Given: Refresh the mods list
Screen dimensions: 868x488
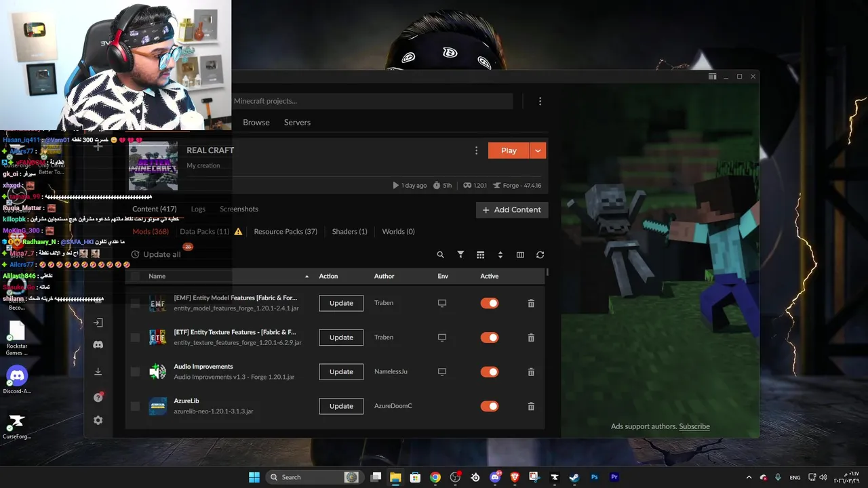Looking at the screenshot, I should click(540, 255).
